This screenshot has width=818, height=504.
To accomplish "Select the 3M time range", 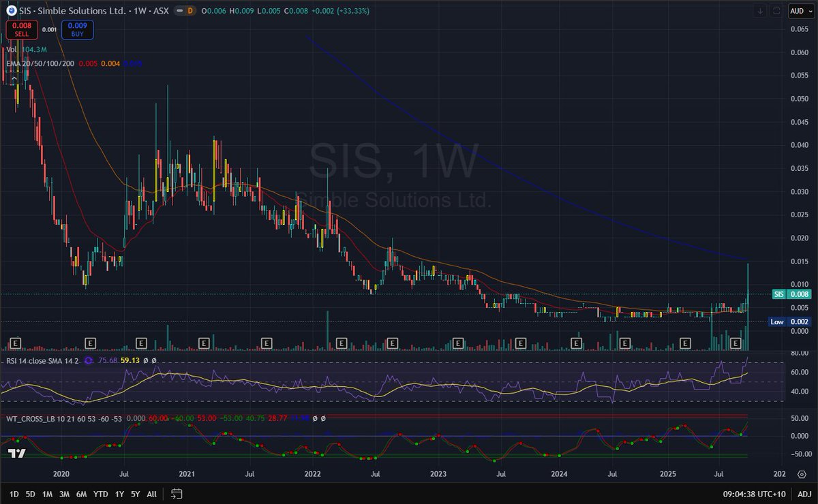I will pos(64,494).
